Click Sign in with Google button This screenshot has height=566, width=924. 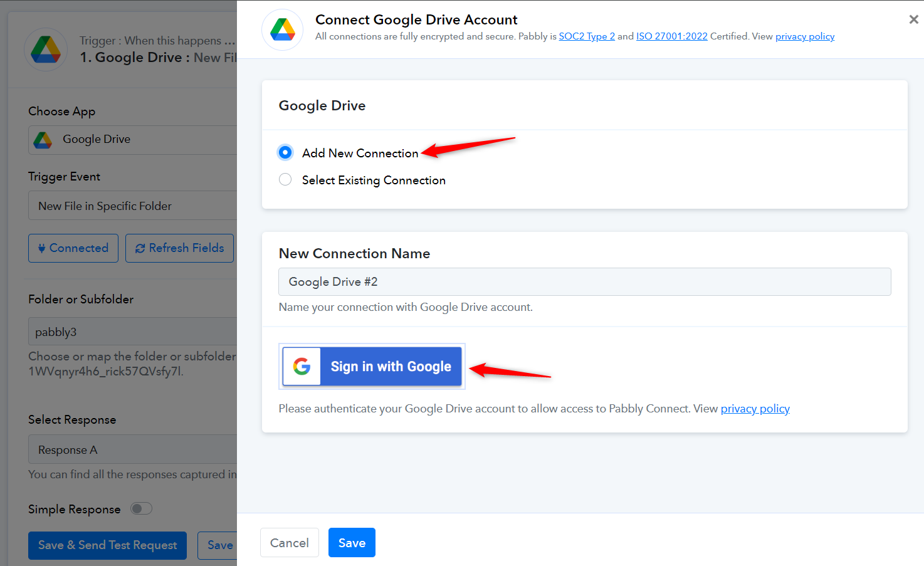[372, 366]
